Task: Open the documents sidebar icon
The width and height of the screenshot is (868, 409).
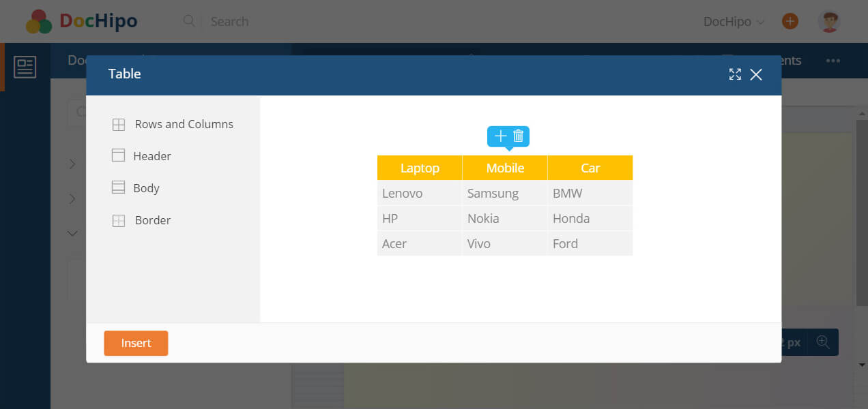Action: [x=25, y=67]
